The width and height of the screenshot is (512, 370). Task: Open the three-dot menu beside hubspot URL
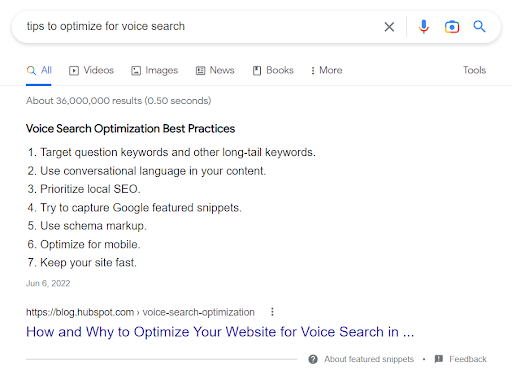click(272, 312)
